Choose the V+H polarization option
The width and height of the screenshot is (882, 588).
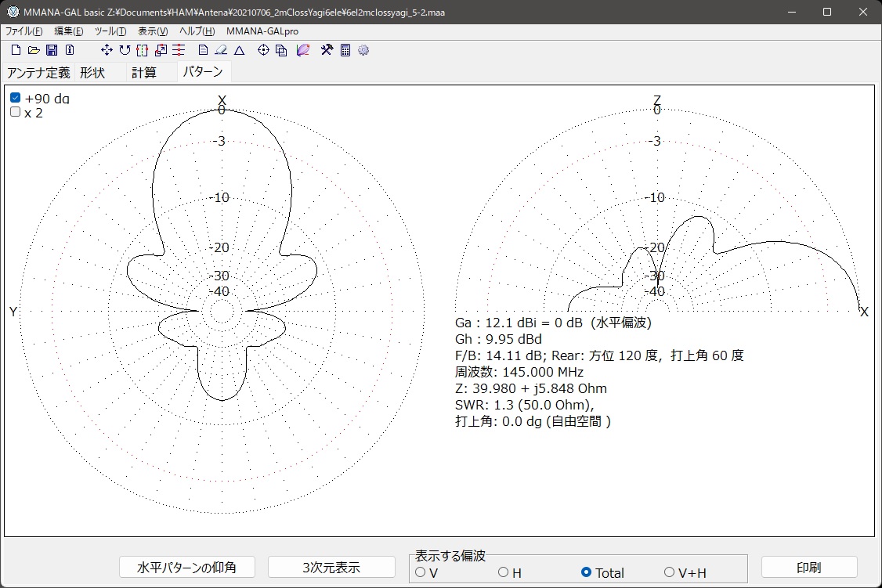pos(669,572)
